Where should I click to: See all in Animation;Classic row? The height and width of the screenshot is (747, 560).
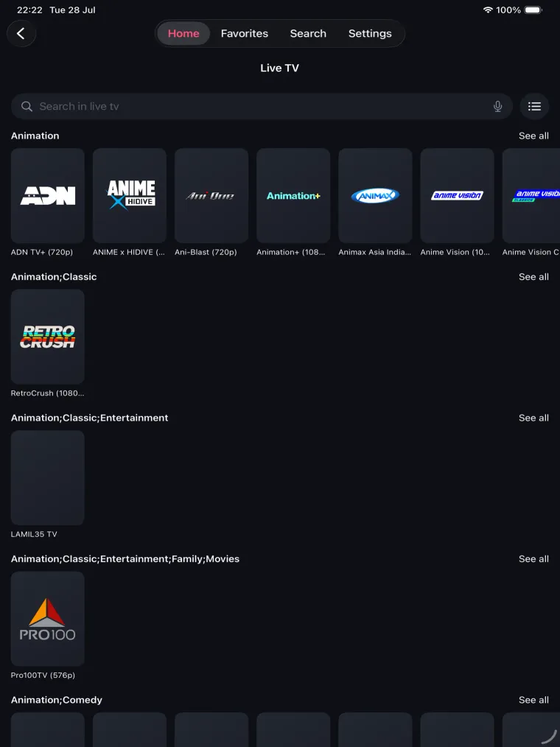point(533,277)
